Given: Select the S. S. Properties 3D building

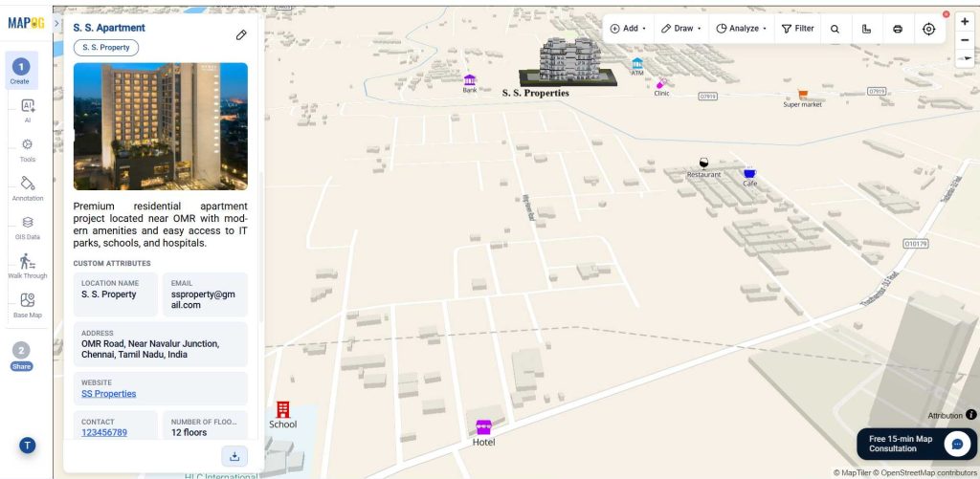Looking at the screenshot, I should [x=568, y=61].
